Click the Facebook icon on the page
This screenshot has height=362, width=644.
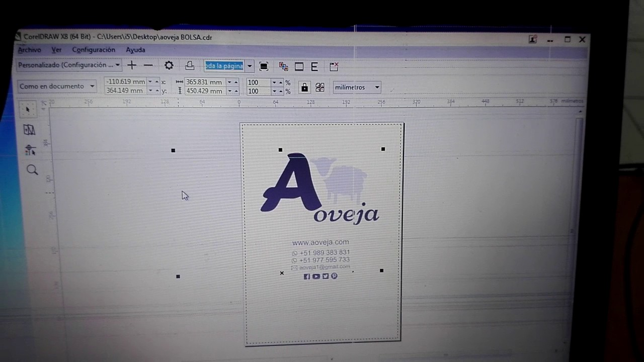click(x=307, y=277)
